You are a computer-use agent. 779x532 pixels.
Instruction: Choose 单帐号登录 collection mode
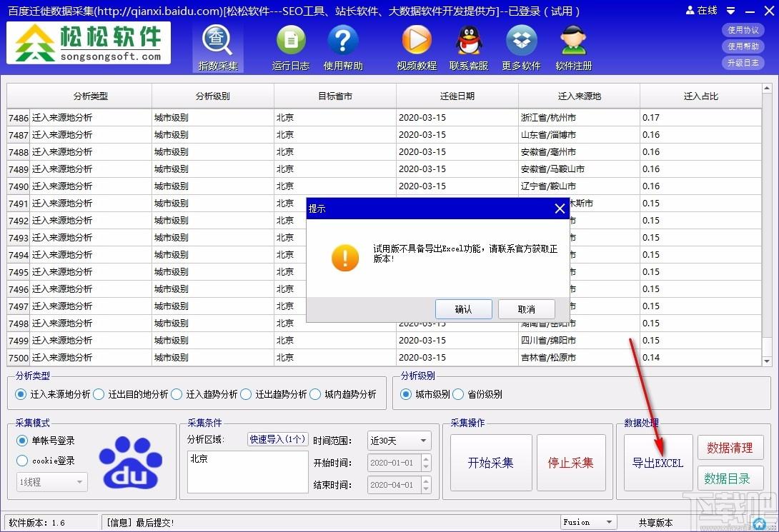(45, 440)
